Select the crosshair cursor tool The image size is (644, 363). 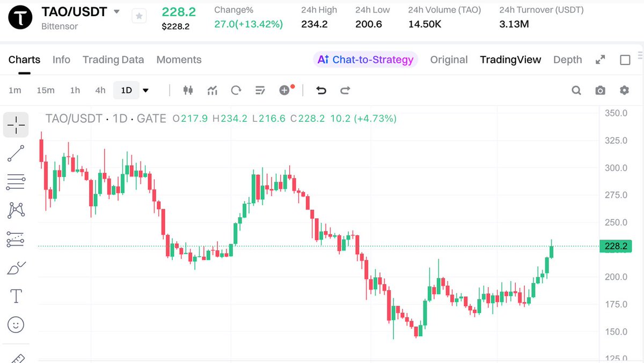click(16, 124)
